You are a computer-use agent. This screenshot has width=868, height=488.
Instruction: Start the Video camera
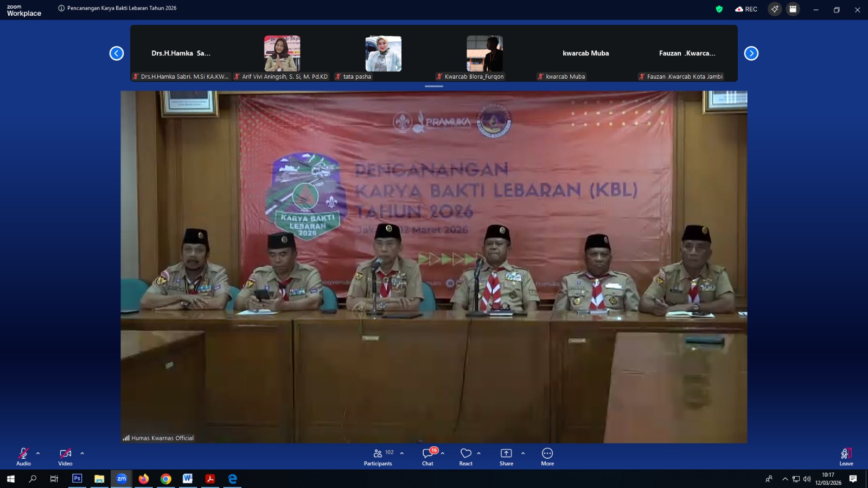tap(65, 457)
